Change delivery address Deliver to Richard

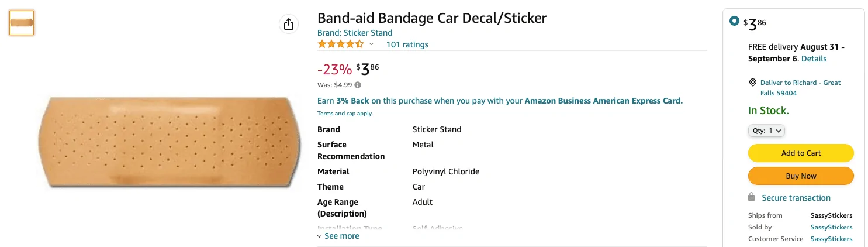800,88
